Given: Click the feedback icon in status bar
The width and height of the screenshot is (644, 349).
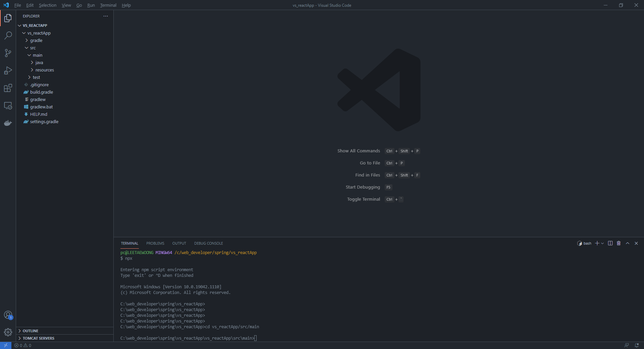Looking at the screenshot, I should pos(627,345).
